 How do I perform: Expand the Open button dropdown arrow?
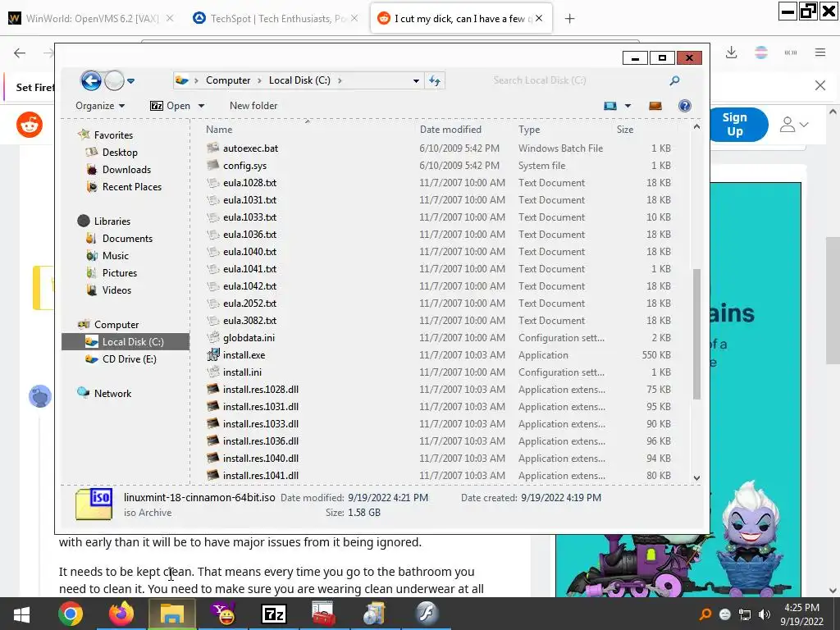coord(202,106)
